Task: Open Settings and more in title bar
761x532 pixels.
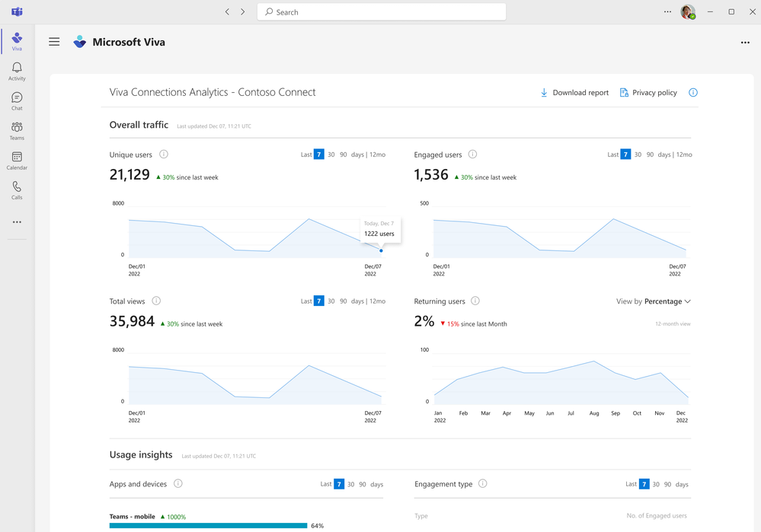Action: pyautogui.click(x=668, y=11)
